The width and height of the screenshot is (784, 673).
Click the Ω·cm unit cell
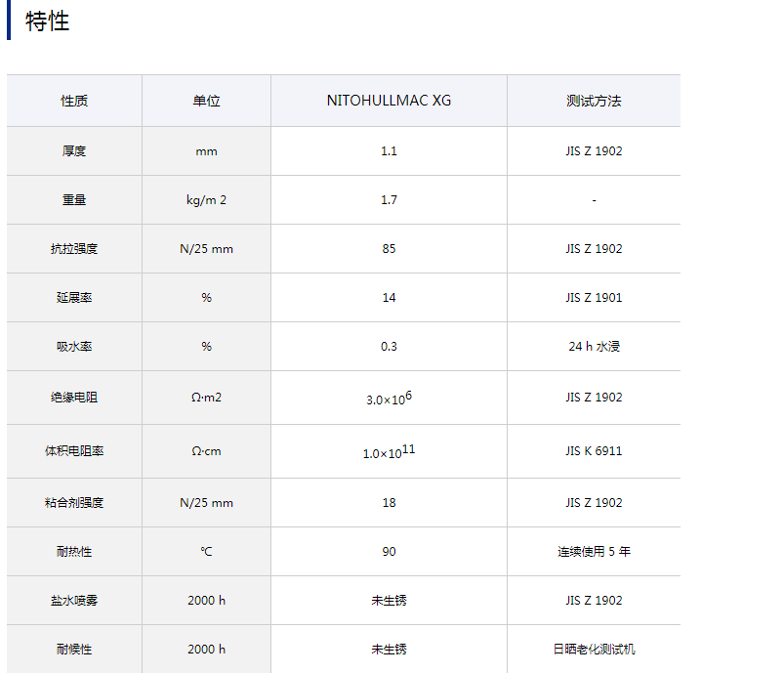pyautogui.click(x=206, y=451)
